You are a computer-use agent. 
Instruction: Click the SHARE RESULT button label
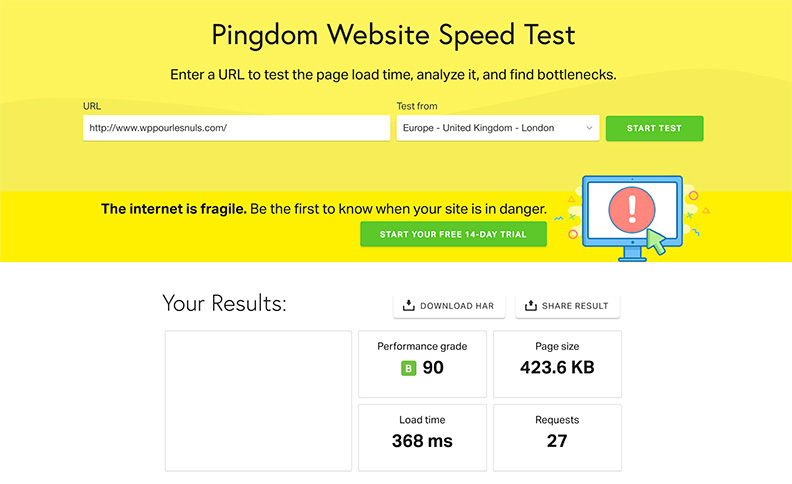click(x=575, y=306)
